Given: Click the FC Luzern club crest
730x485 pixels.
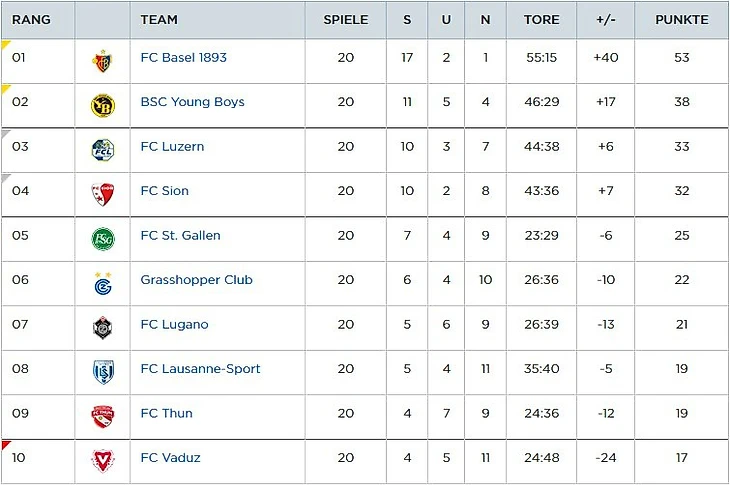Looking at the screenshot, I should (102, 149).
